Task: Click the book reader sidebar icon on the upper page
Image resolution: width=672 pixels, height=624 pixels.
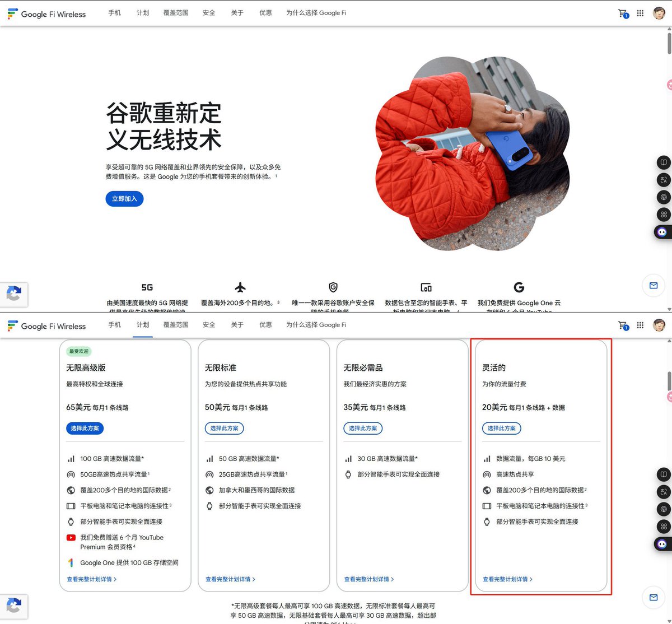Action: point(664,162)
